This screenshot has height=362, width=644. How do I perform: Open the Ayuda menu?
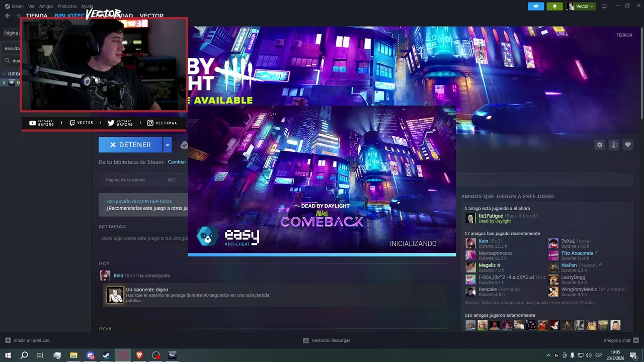pos(87,6)
